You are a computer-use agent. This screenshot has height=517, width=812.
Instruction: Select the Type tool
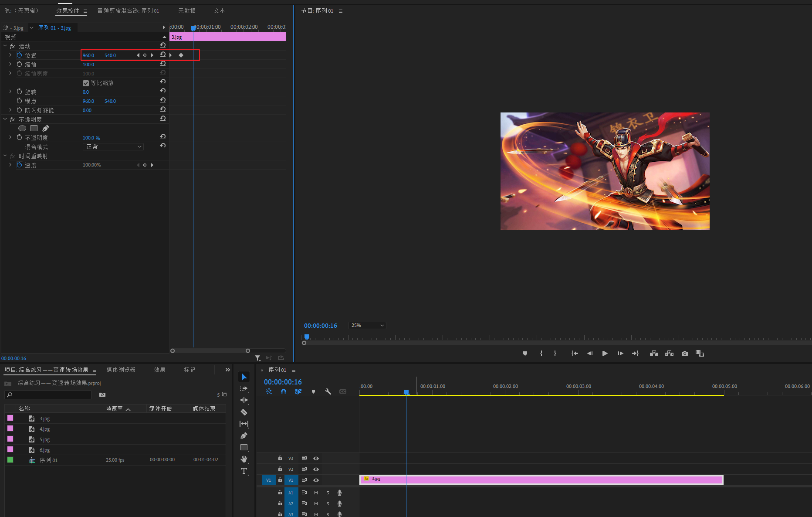click(x=244, y=471)
